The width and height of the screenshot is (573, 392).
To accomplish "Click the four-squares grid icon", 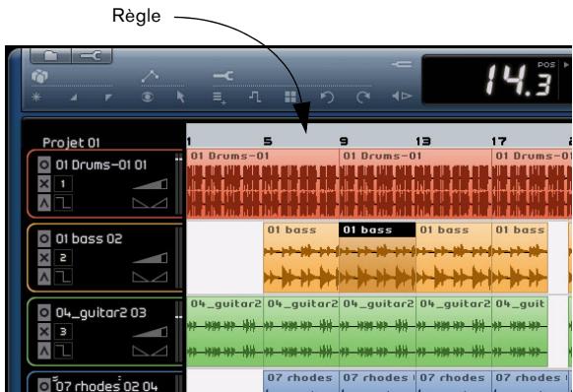I will pyautogui.click(x=290, y=97).
